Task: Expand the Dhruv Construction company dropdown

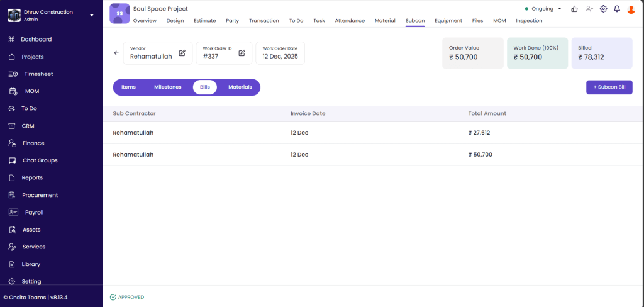Action: pyautogui.click(x=92, y=15)
